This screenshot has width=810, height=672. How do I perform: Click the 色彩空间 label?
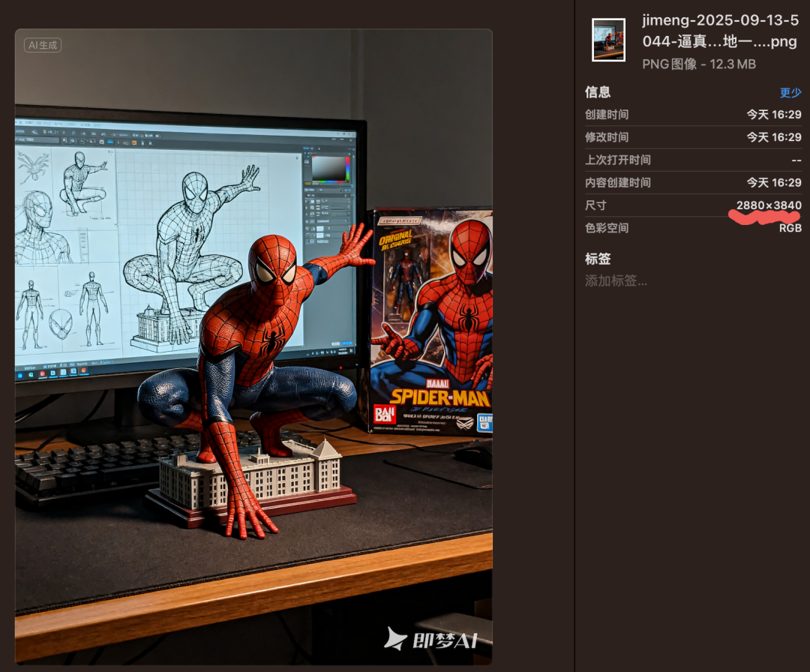607,228
